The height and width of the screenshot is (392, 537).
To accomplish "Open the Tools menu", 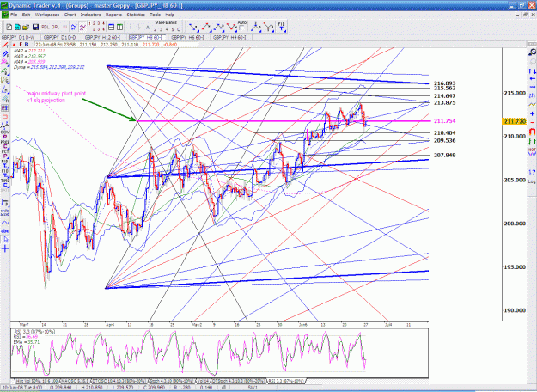I will [155, 15].
